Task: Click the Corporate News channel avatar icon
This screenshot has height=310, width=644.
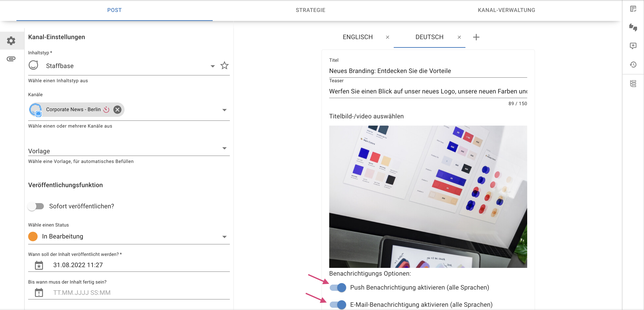Action: tap(36, 110)
